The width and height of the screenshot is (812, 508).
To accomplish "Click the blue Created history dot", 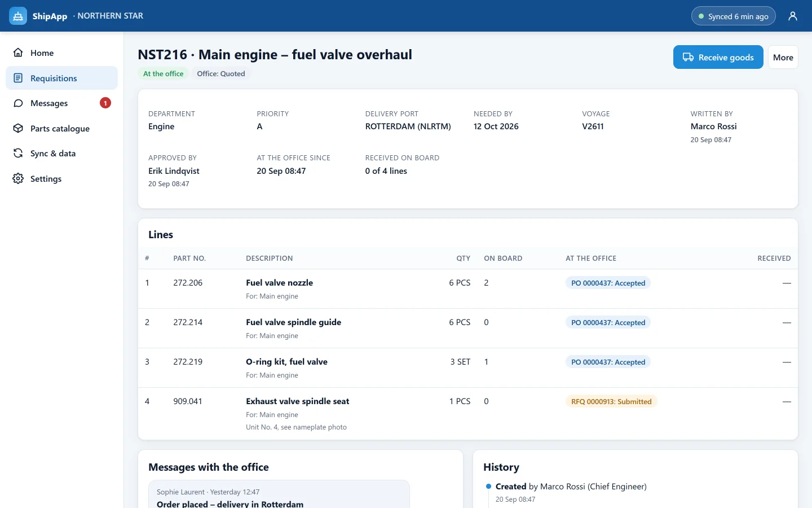I will (488, 486).
